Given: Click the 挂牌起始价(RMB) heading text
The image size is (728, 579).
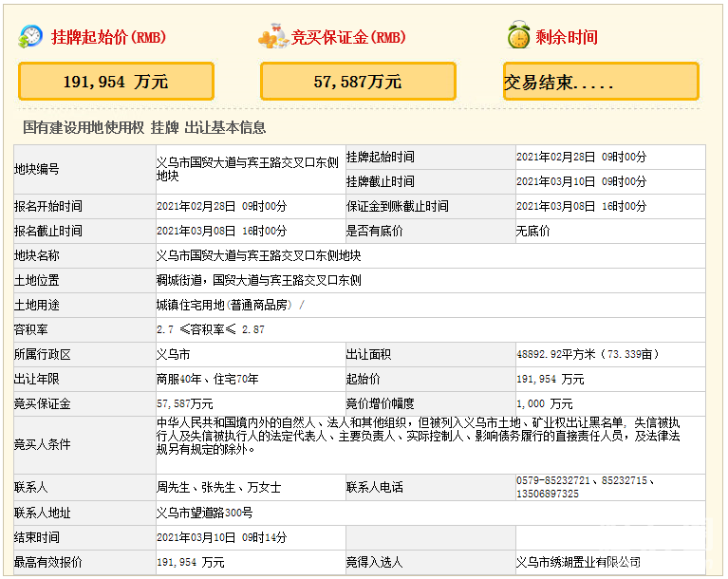Looking at the screenshot, I should [x=106, y=38].
